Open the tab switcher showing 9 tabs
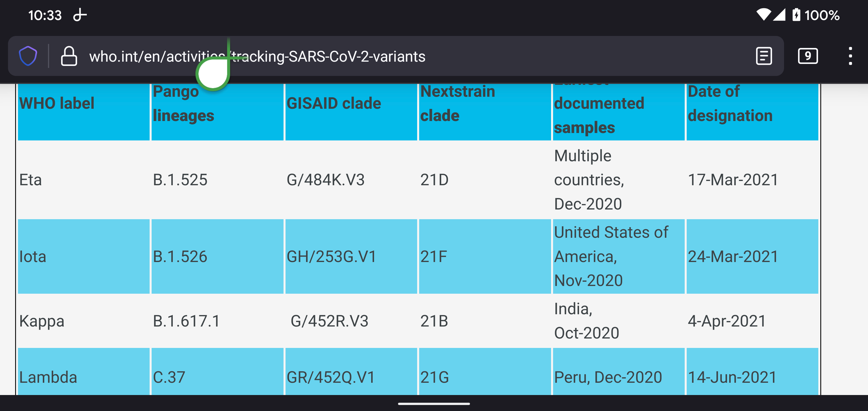 (x=807, y=56)
